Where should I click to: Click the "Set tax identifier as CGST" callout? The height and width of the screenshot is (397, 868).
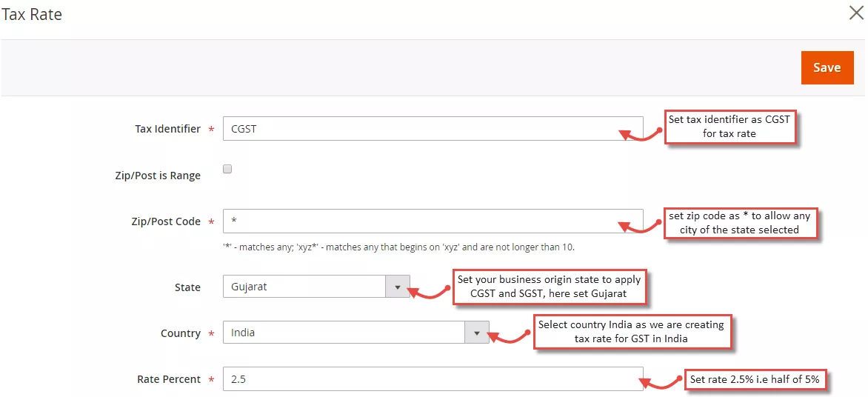tap(730, 127)
